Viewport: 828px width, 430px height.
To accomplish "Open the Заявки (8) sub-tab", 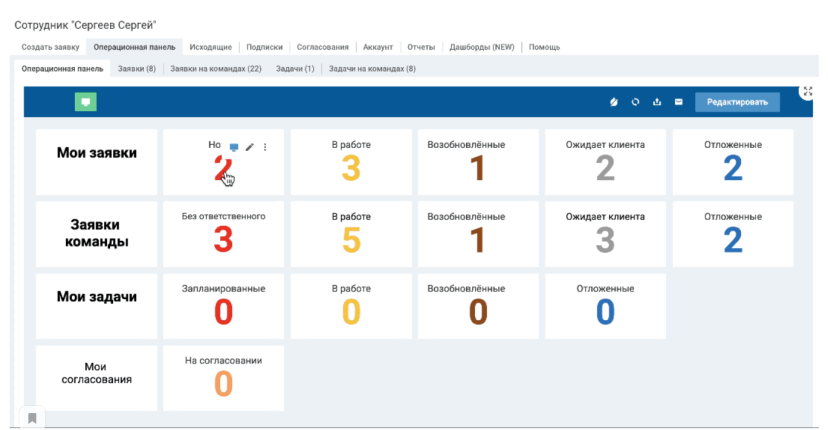I will coord(137,69).
